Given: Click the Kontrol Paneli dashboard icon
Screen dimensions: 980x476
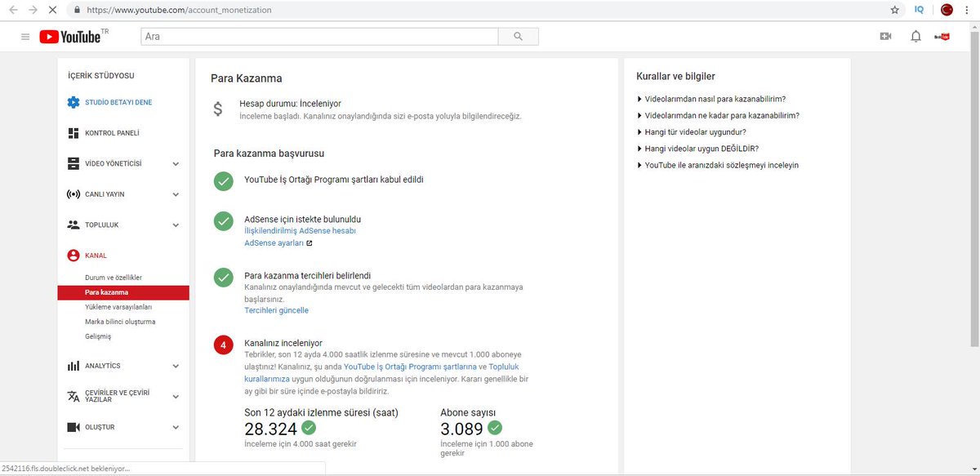Looking at the screenshot, I should [73, 133].
